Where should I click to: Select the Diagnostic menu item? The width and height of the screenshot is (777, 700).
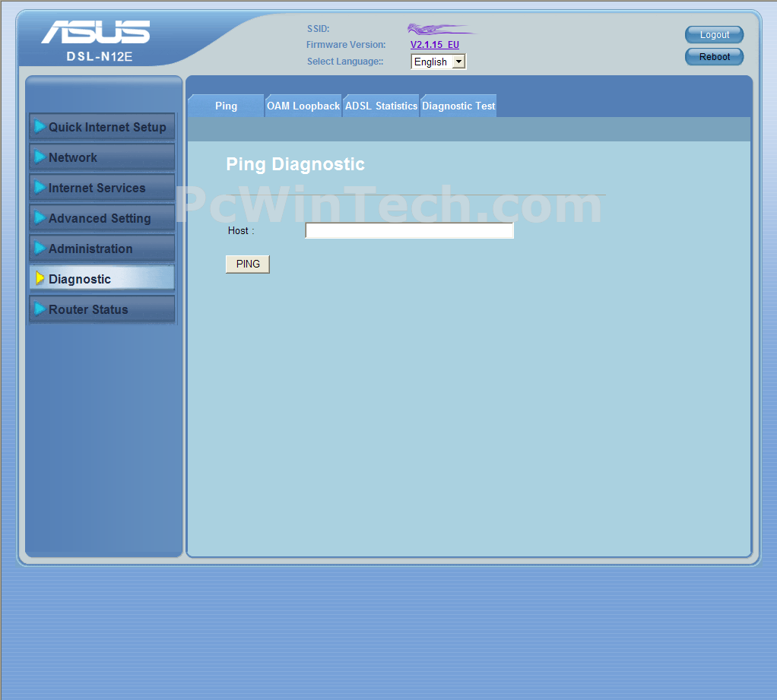point(102,278)
